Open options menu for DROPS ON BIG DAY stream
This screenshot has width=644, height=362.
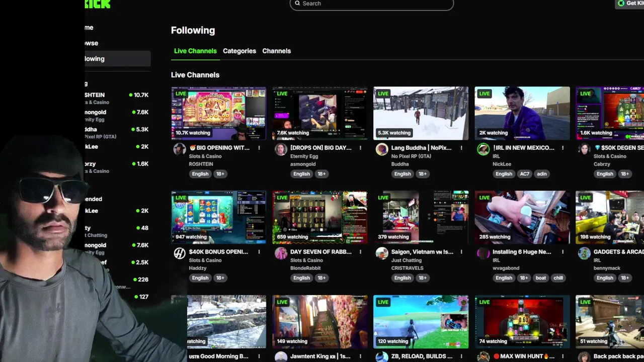(360, 148)
